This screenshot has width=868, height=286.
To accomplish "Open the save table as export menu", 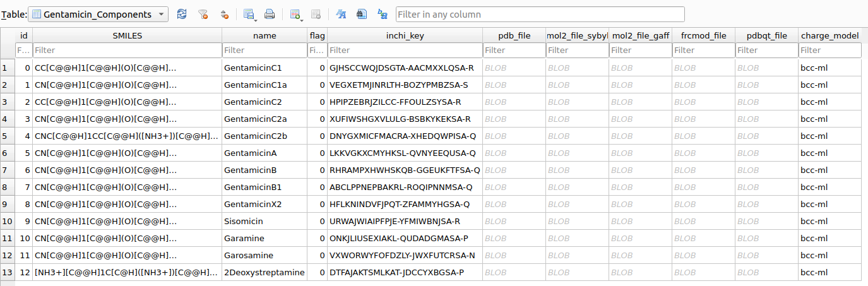I will 249,14.
